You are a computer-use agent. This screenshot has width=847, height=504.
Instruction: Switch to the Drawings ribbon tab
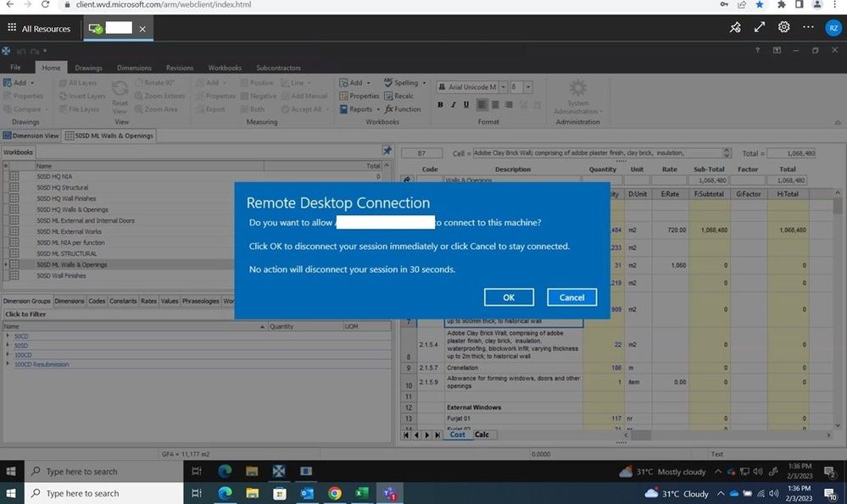(x=88, y=68)
